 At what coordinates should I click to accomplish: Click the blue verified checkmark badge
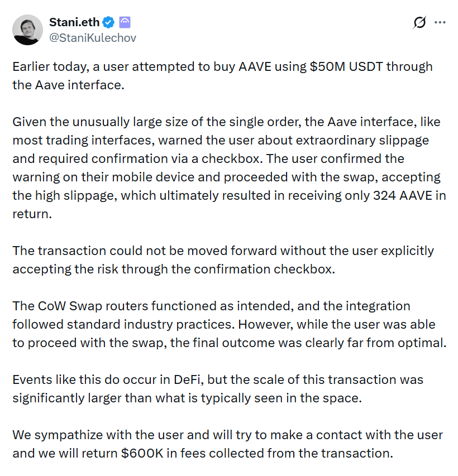pos(109,22)
